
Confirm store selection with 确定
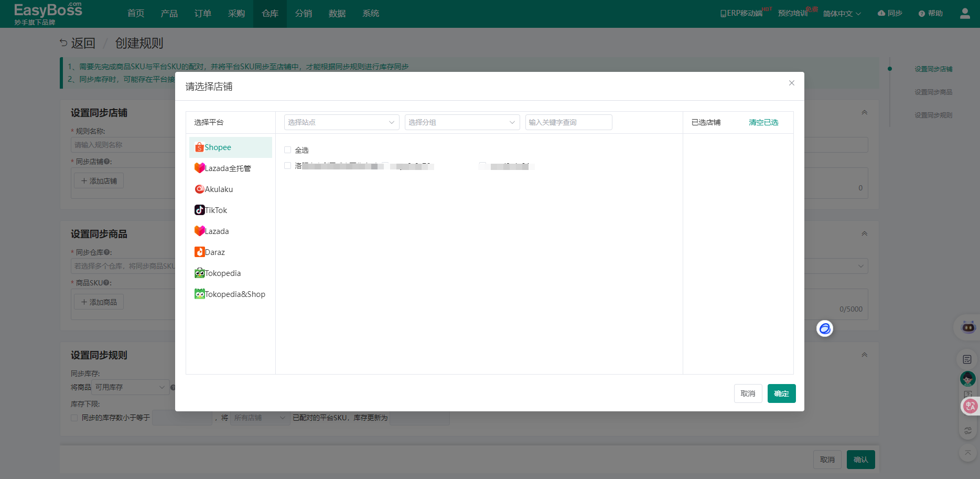[x=782, y=393]
